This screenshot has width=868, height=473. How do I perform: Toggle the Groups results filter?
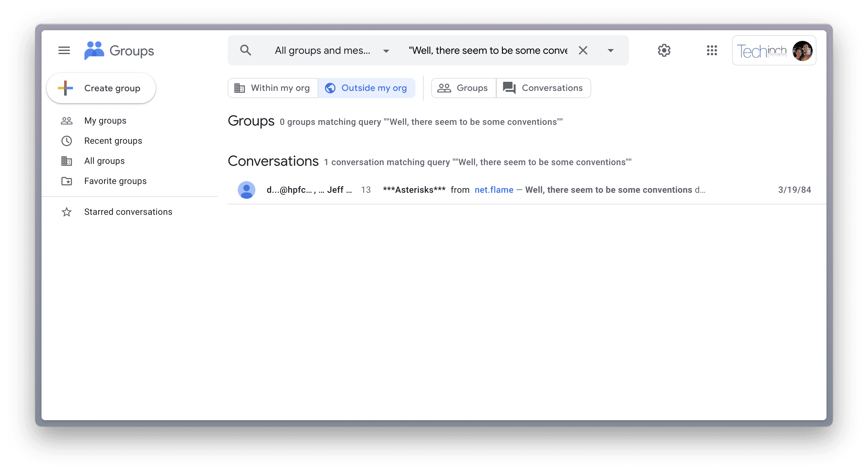pos(463,88)
